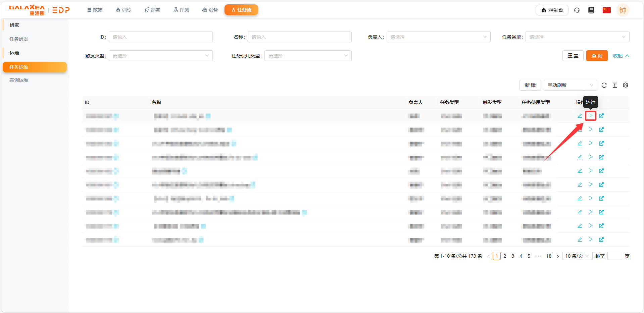Go to page 5 in pagination
The height and width of the screenshot is (313, 644).
(x=529, y=256)
